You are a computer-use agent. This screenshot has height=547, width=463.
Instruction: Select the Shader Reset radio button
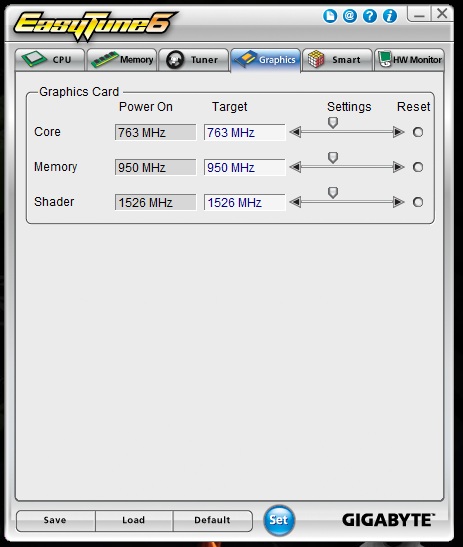(x=418, y=202)
